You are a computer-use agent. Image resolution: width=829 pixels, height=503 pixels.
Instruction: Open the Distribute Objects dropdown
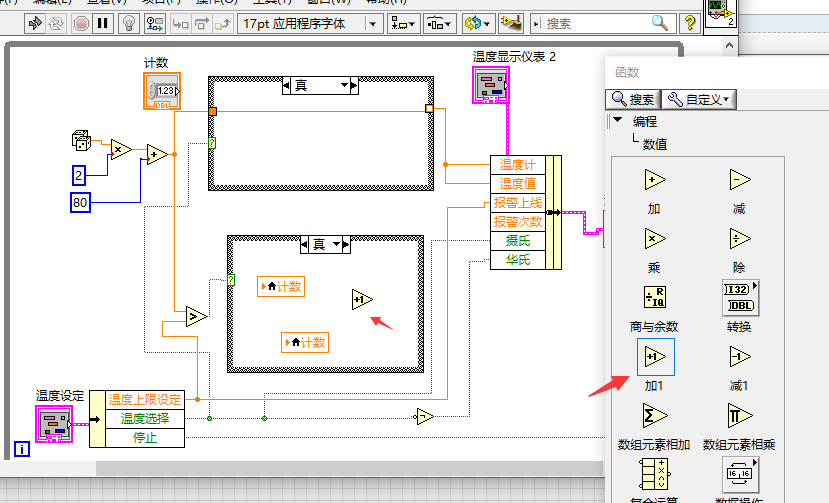439,23
